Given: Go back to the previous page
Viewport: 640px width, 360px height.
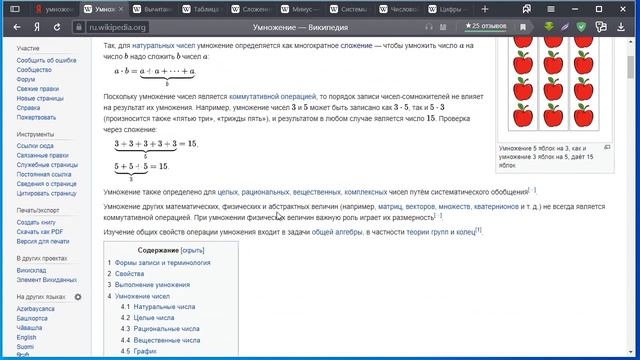Looking at the screenshot, I should coord(17,27).
